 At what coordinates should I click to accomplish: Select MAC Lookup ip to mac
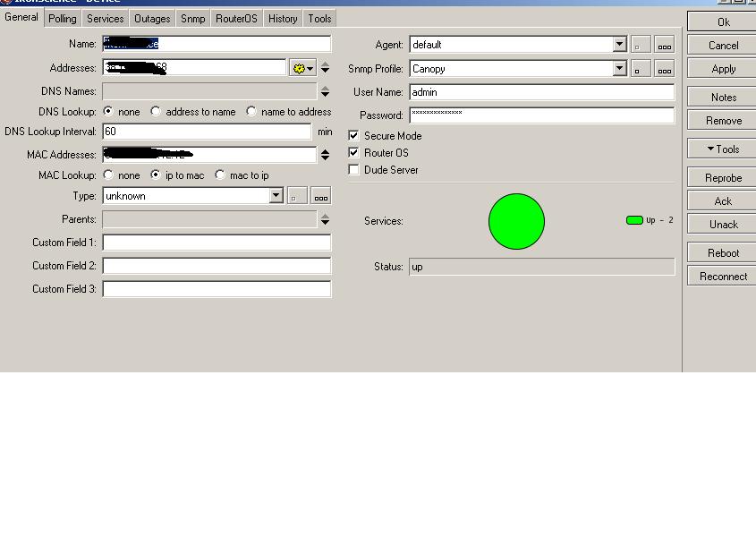pyautogui.click(x=156, y=175)
